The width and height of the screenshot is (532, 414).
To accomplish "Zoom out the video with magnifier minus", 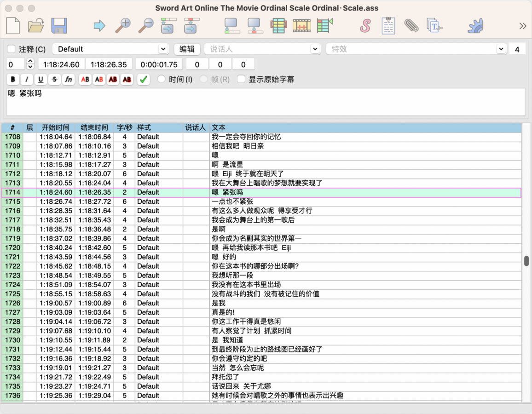I will [x=146, y=26].
